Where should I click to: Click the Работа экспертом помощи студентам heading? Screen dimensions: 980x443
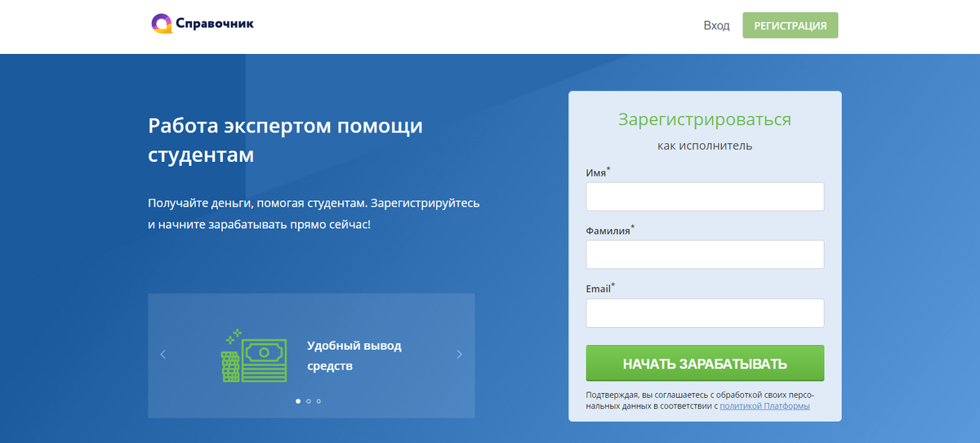pyautogui.click(x=286, y=140)
